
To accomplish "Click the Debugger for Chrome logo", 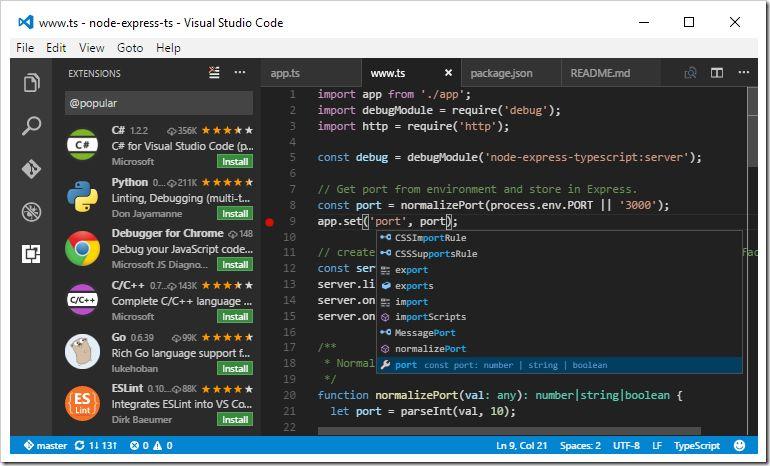I will (82, 248).
